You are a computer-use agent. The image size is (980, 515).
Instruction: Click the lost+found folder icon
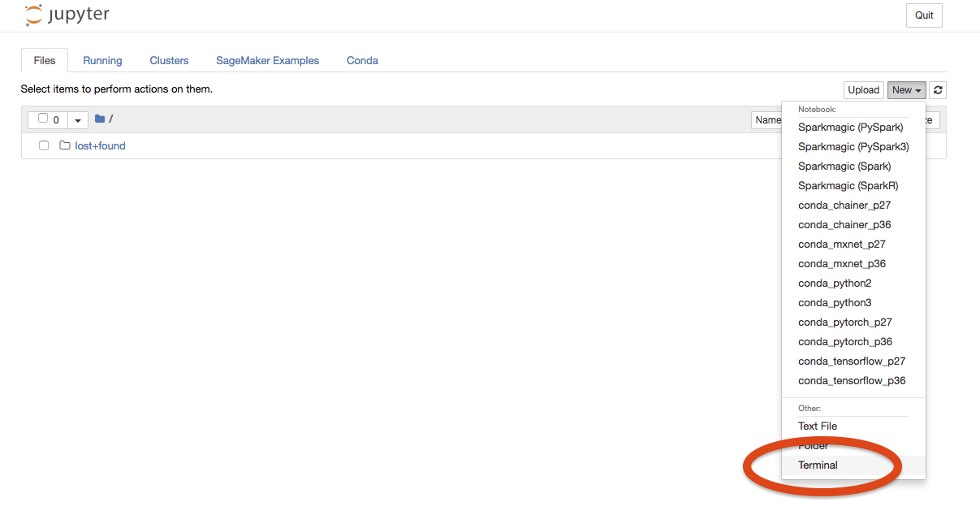[x=65, y=146]
